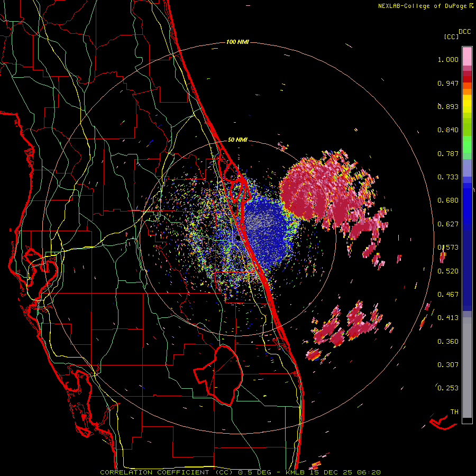Click the 0.307 value on the color scale
476x476 pixels.
point(448,365)
